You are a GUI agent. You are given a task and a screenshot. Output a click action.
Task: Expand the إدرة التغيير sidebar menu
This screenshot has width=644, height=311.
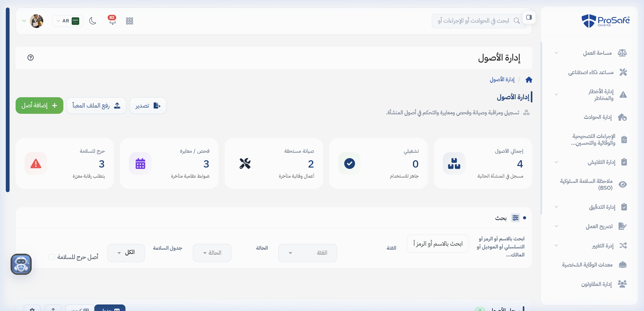click(x=590, y=245)
